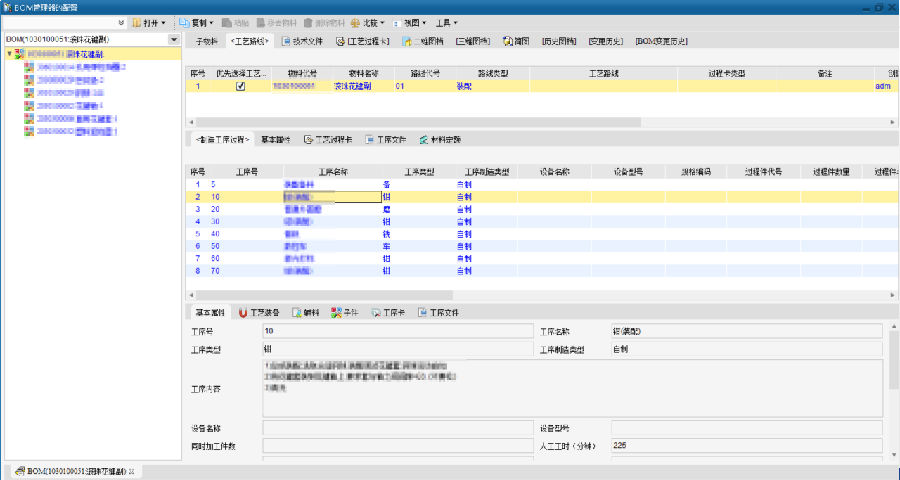This screenshot has height=480, width=900.
Task: Click the 复制 (Copy) toolbar icon
Action: [x=186, y=22]
